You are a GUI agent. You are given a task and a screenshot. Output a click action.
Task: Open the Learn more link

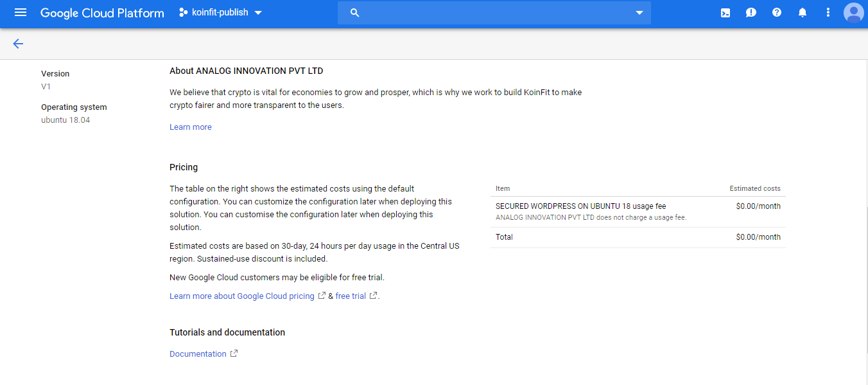191,127
